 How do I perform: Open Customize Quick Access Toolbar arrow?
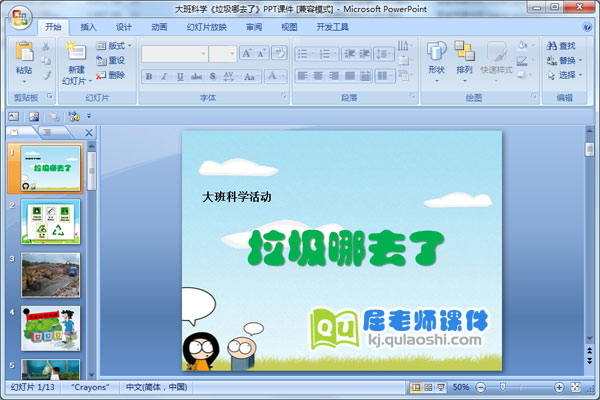(x=89, y=116)
